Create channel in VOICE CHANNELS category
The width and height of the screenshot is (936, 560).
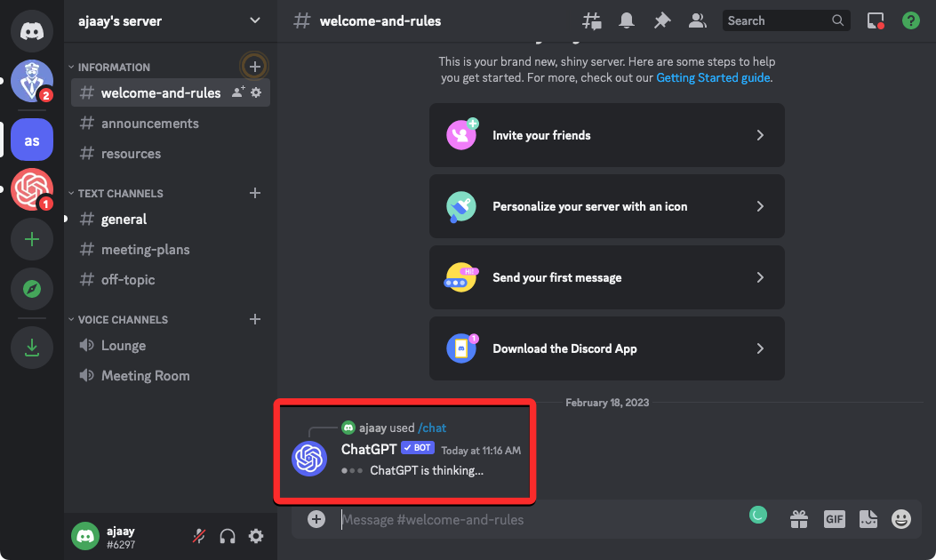click(255, 319)
